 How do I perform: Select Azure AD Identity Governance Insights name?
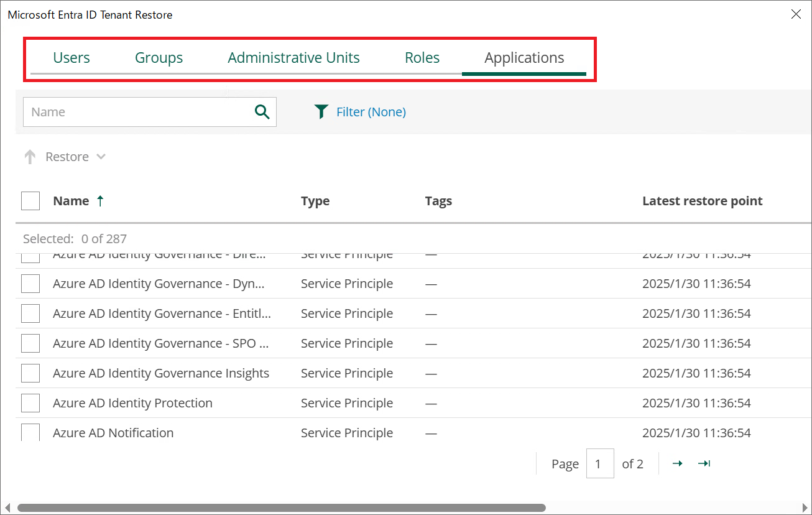tap(161, 373)
